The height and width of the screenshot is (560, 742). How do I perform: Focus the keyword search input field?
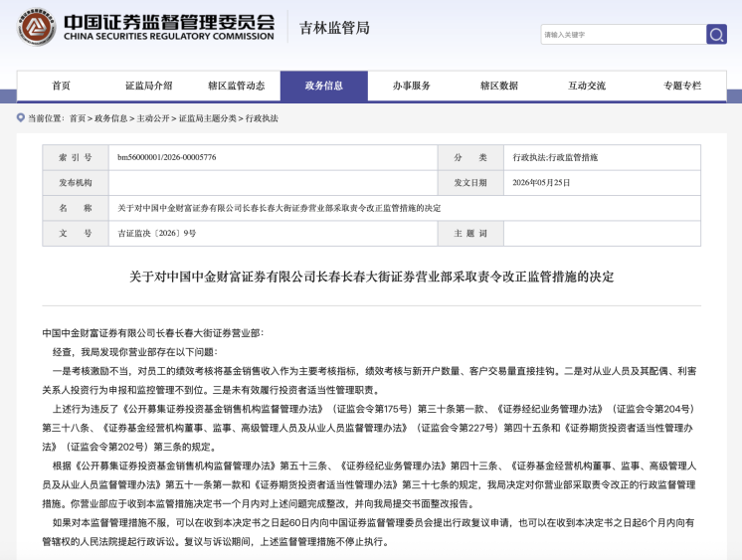point(624,35)
